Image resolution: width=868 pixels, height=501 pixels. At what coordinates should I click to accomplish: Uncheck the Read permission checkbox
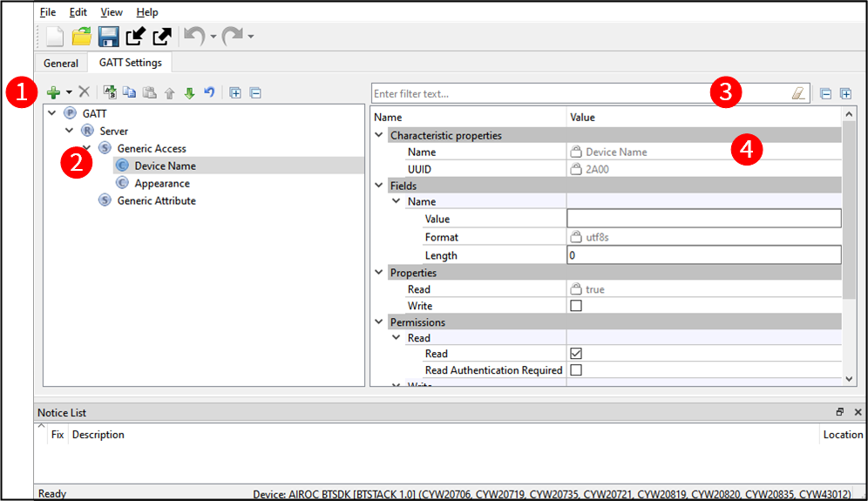click(576, 353)
